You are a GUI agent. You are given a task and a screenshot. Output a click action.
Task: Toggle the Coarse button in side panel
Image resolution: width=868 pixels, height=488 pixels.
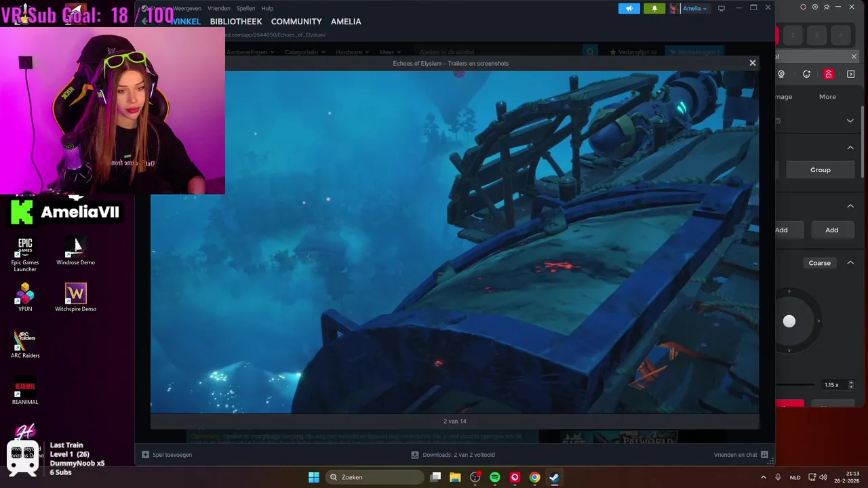819,263
